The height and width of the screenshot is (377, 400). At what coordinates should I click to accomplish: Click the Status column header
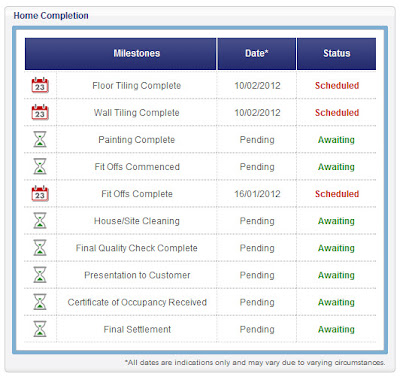pyautogui.click(x=337, y=54)
